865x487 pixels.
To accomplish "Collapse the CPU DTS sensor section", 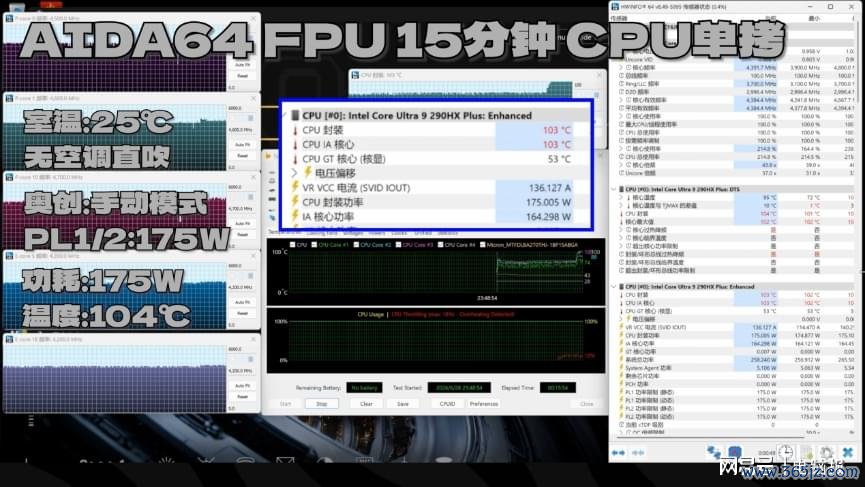I will pos(614,189).
